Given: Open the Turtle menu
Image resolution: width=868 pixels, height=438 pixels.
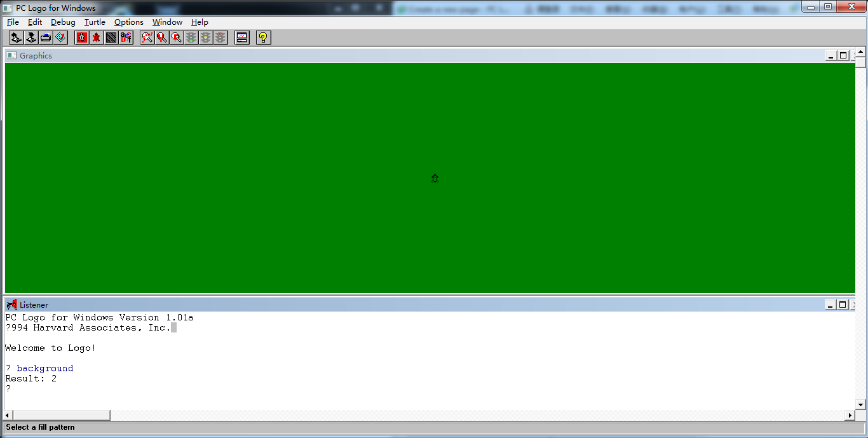Looking at the screenshot, I should 95,22.
